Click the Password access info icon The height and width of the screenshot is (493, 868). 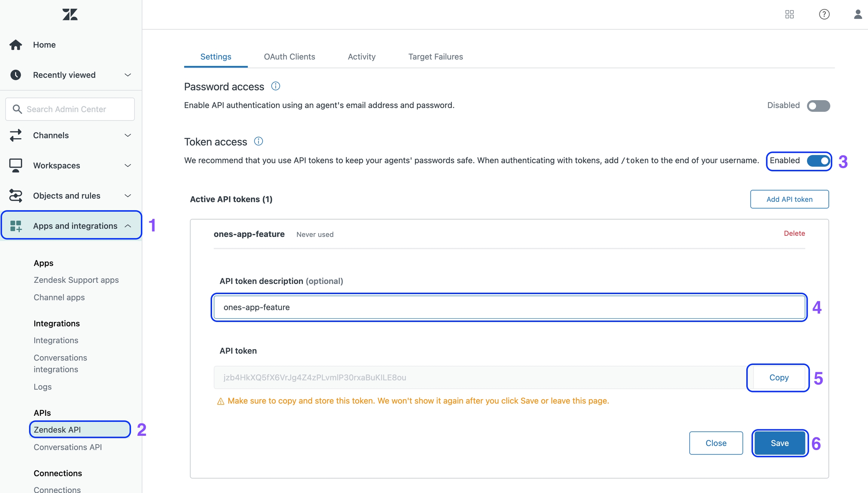(275, 86)
